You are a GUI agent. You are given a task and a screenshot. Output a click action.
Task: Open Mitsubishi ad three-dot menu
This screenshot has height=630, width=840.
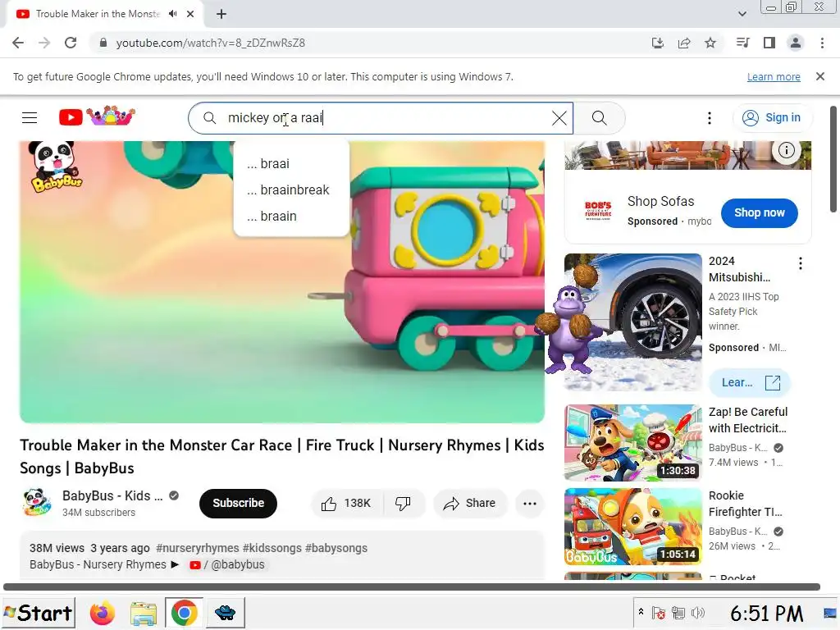point(801,263)
